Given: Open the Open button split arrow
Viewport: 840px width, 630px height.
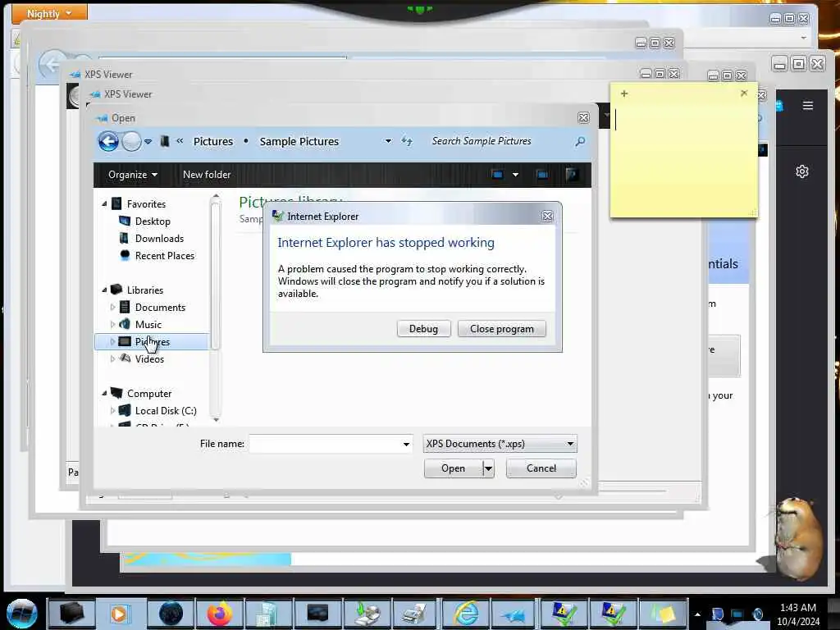Looking at the screenshot, I should [x=488, y=468].
